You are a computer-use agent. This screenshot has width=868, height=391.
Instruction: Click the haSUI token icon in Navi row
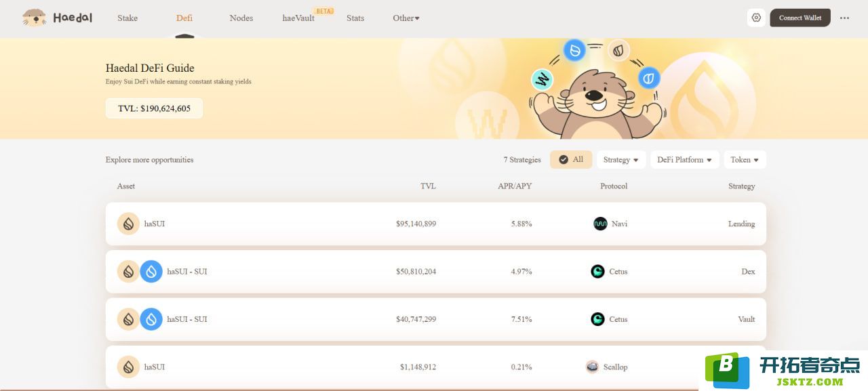128,224
